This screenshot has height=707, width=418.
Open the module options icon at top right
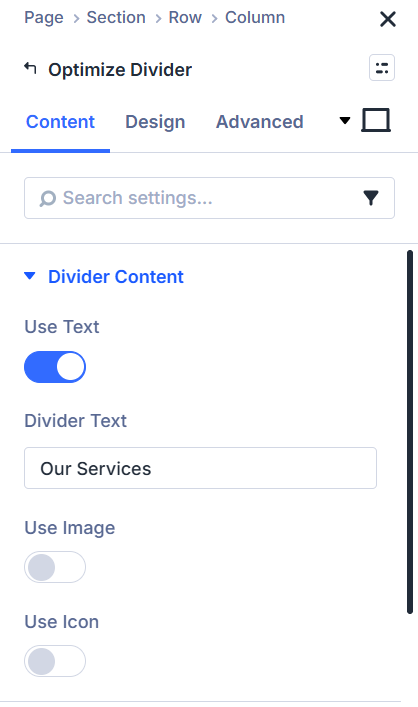tap(382, 68)
